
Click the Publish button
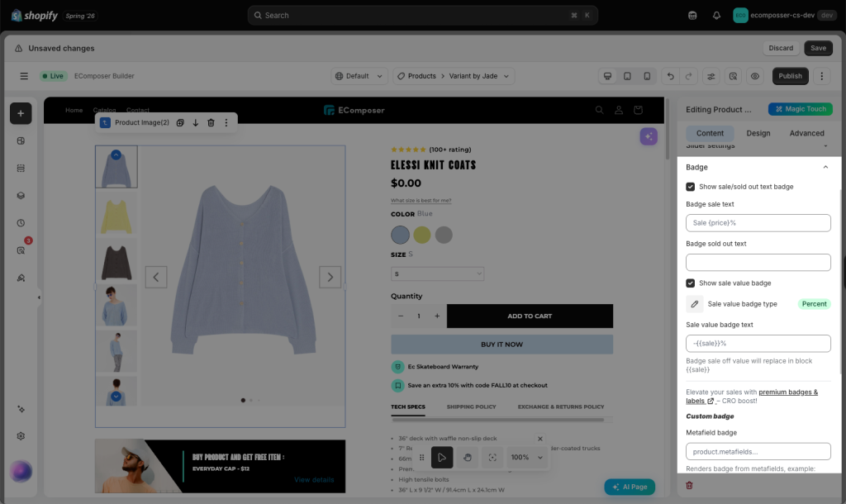pyautogui.click(x=790, y=76)
